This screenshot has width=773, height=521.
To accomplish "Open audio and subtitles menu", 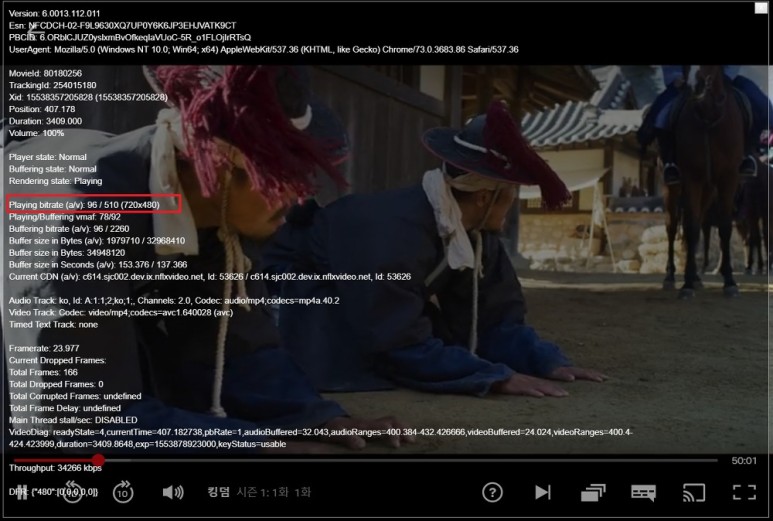I will (643, 492).
